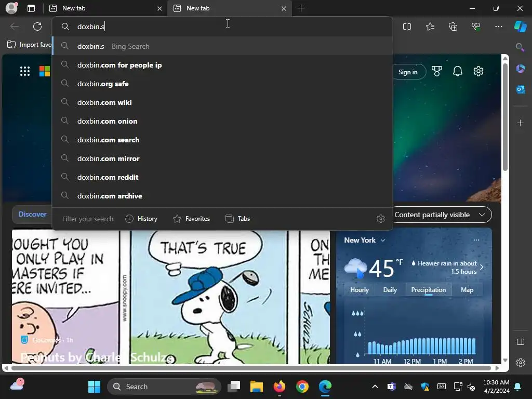Viewport: 532px width, 399px height.
Task: Choose the 'doxbin.org safe' suggestion
Action: (x=222, y=84)
